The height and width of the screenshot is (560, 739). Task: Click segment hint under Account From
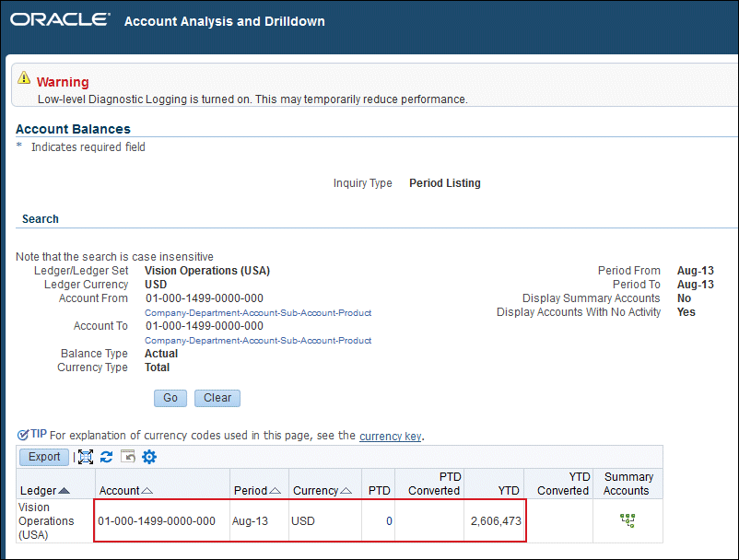[258, 313]
